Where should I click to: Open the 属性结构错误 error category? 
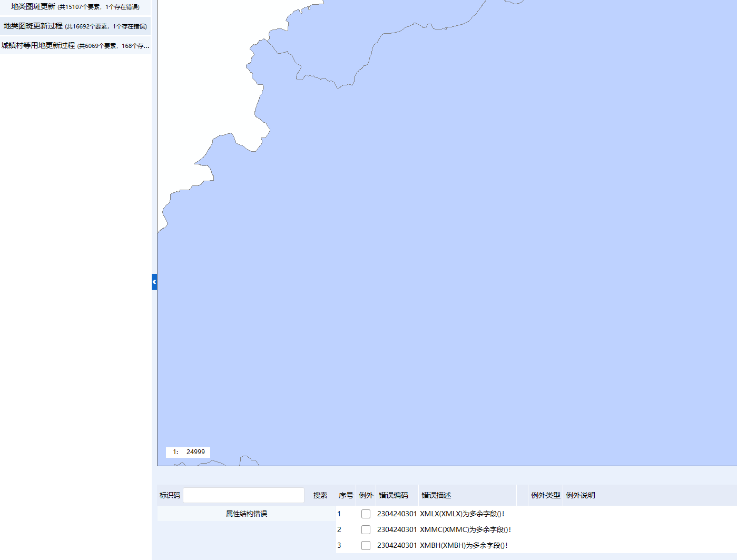click(x=247, y=514)
